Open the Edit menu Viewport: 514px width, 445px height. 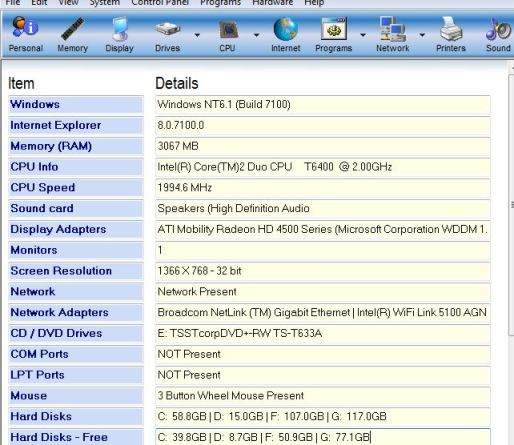pos(39,3)
